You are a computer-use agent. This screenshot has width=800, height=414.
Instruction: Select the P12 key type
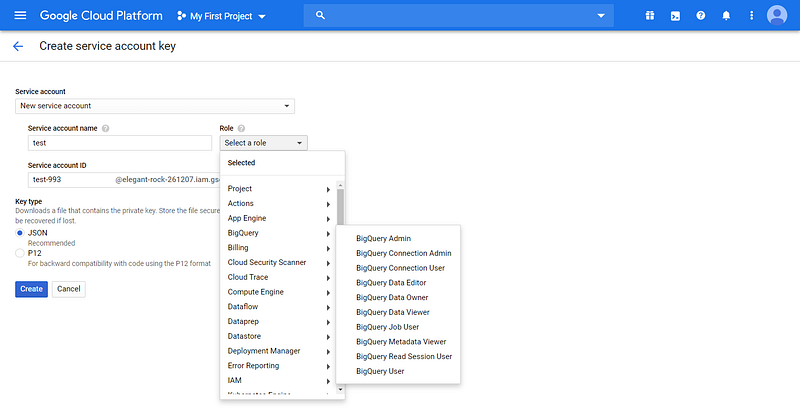point(20,253)
